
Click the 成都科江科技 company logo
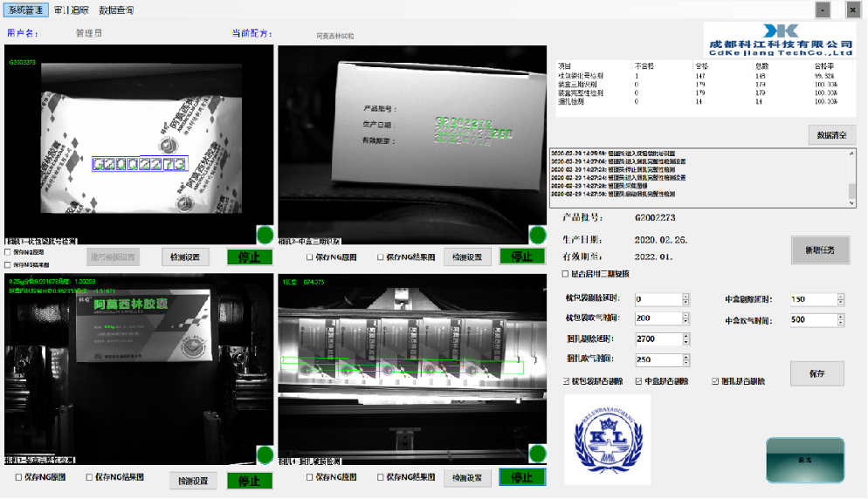780,40
